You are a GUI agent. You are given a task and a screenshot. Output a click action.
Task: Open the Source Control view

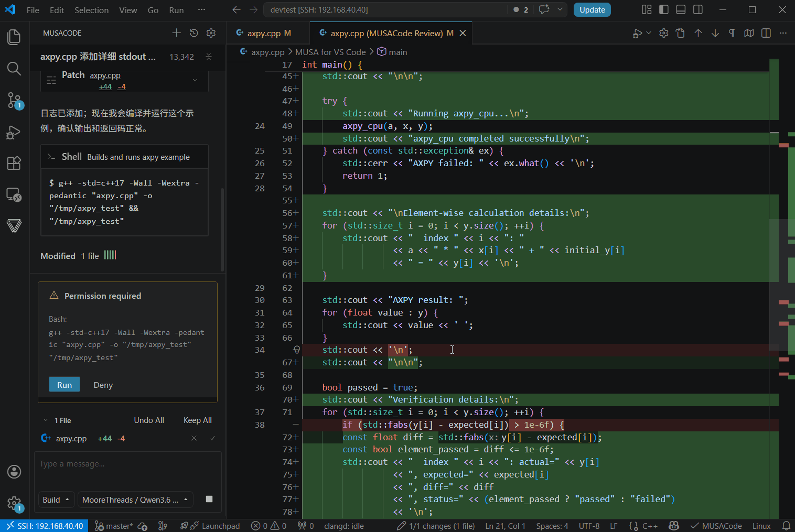click(14, 100)
